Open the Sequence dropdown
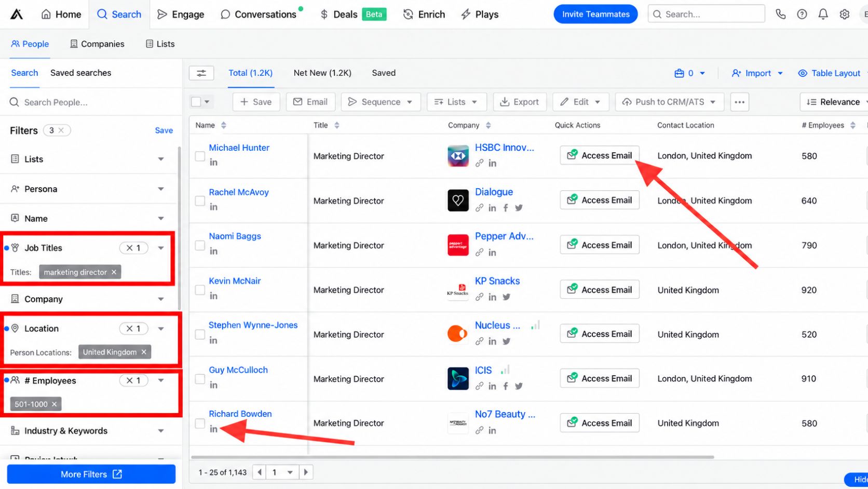The image size is (868, 489). pyautogui.click(x=381, y=102)
